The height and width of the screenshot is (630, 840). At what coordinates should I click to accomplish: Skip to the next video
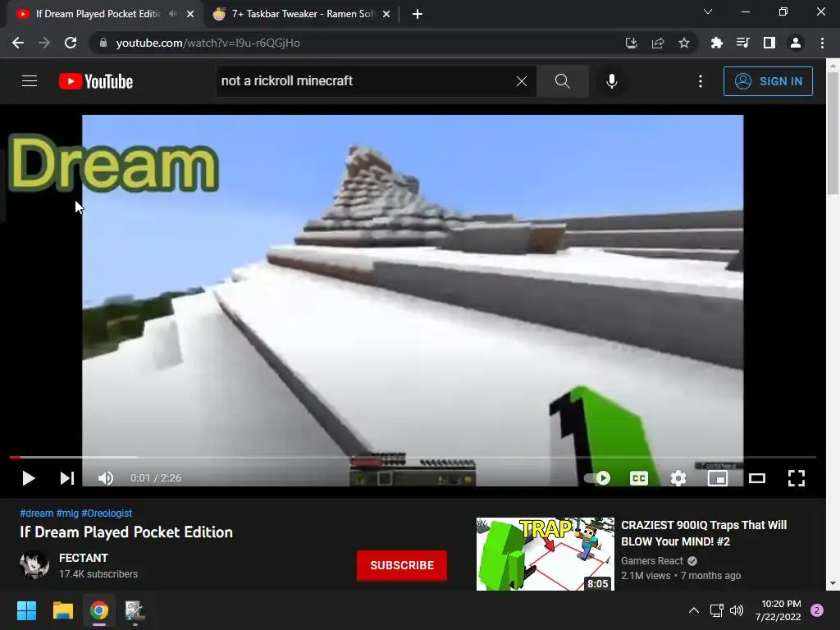click(x=67, y=478)
